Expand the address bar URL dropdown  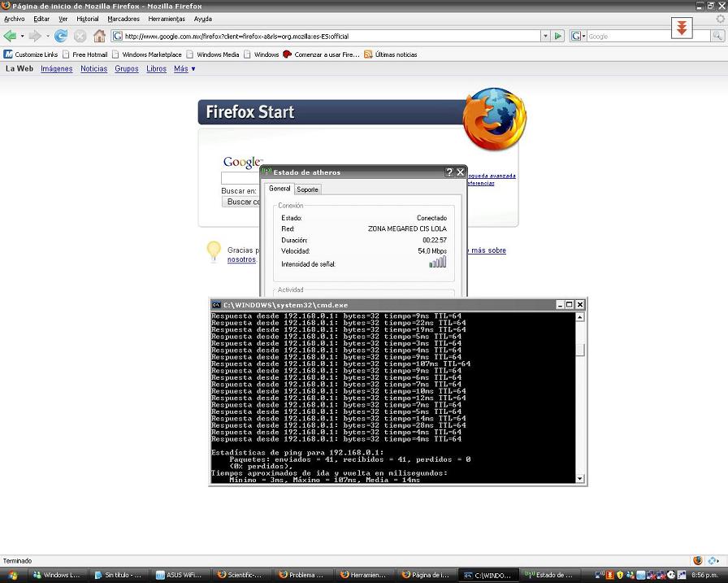point(545,37)
